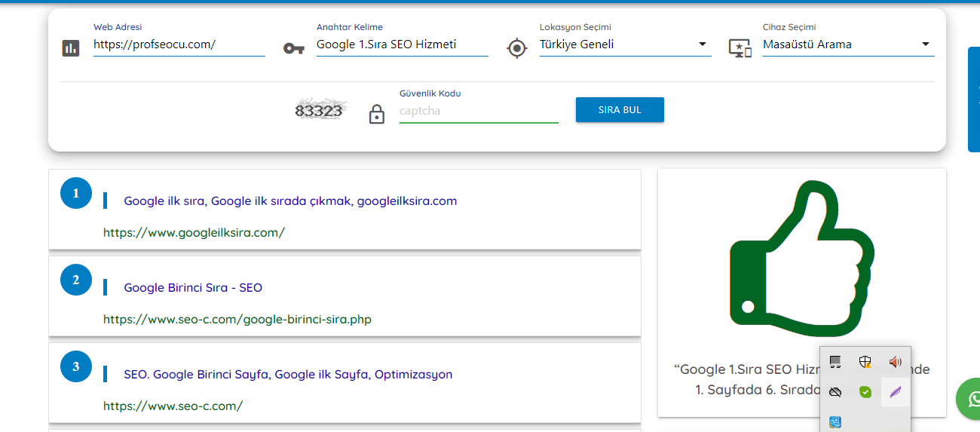Click the green thumbs-up image
This screenshot has width=980, height=432.
click(x=801, y=259)
